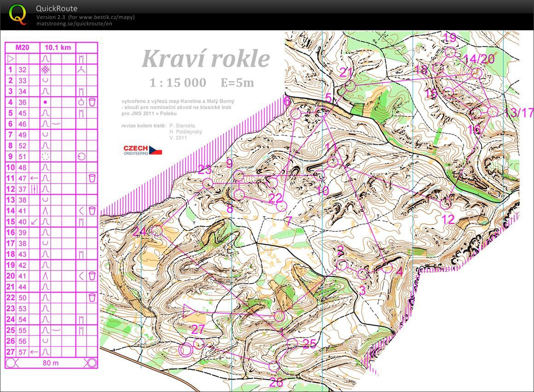Image resolution: width=534 pixels, height=392 pixels.
Task: Click control circle 1 on the map
Action: (x=279, y=317)
